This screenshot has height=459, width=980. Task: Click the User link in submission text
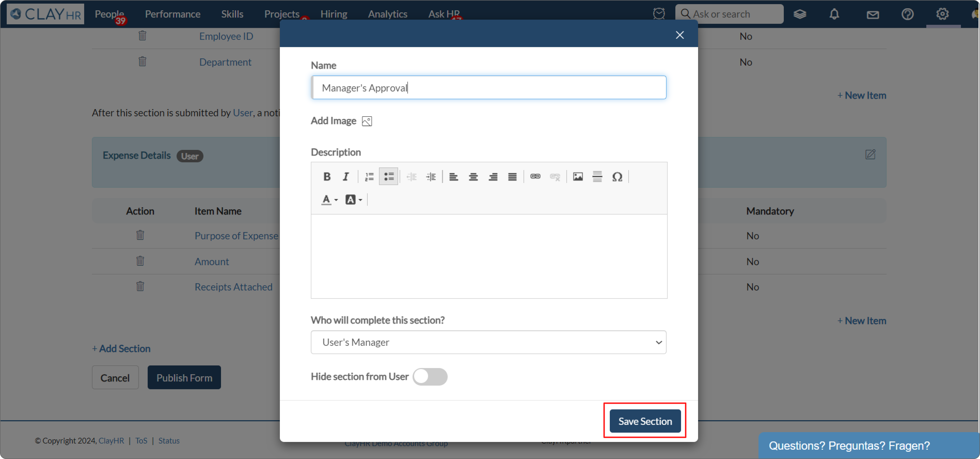243,113
